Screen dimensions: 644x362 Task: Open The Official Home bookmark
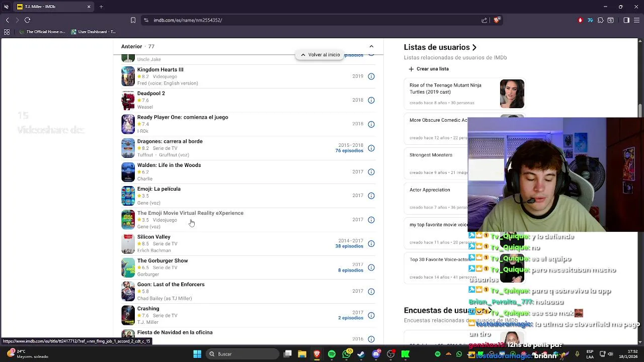tap(43, 32)
